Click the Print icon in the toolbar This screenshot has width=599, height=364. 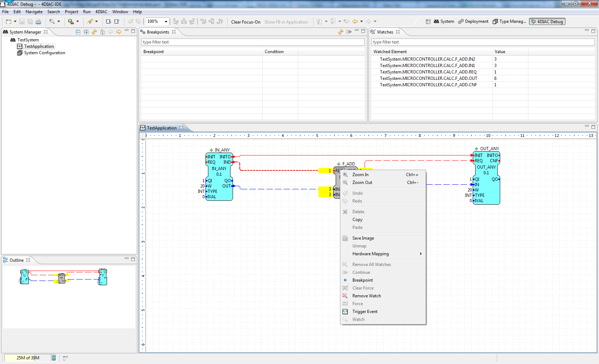pyautogui.click(x=39, y=22)
